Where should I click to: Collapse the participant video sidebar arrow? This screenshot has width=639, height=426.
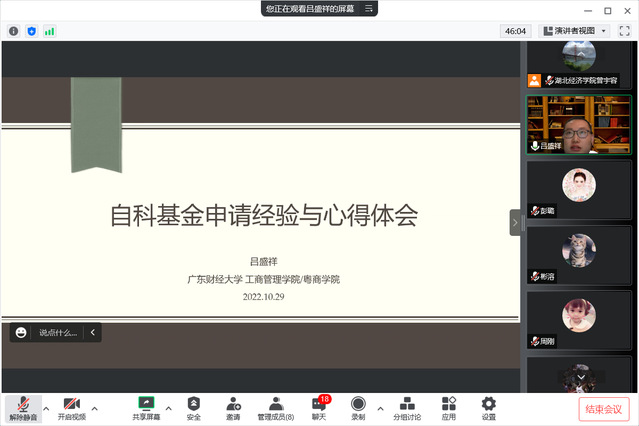[515, 222]
